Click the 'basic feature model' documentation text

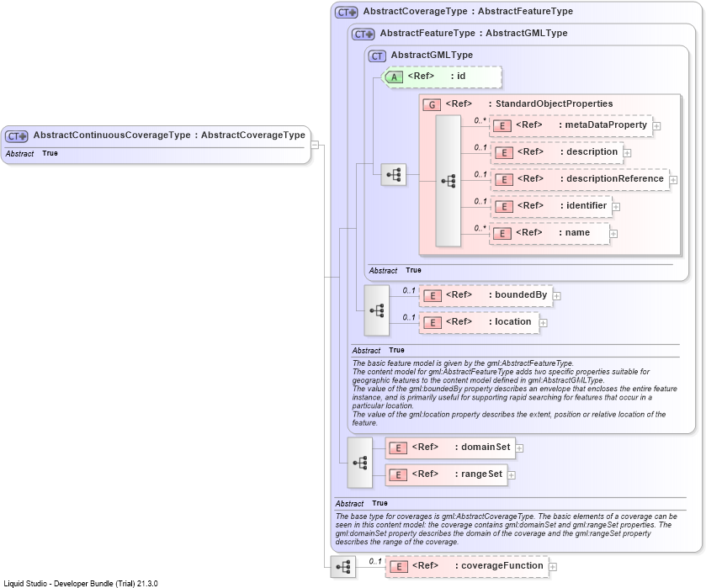tap(515, 393)
